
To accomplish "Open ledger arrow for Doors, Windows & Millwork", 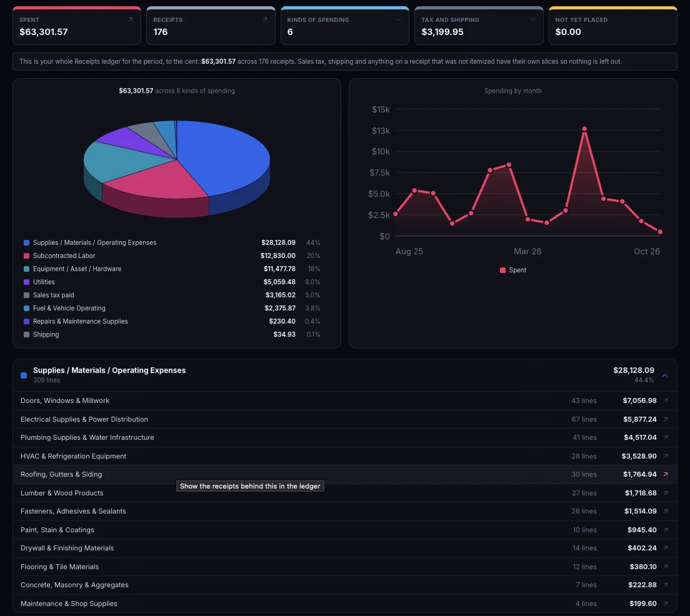I will point(666,401).
